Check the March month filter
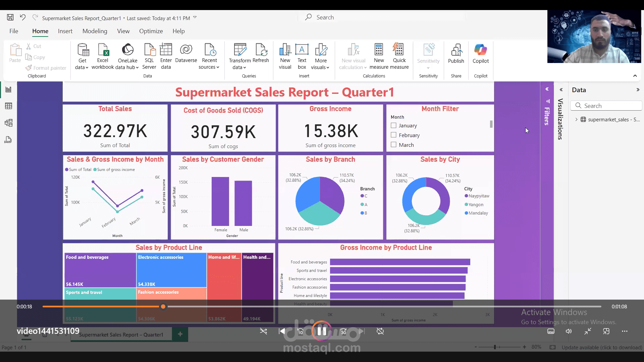The width and height of the screenshot is (644, 362). (393, 145)
